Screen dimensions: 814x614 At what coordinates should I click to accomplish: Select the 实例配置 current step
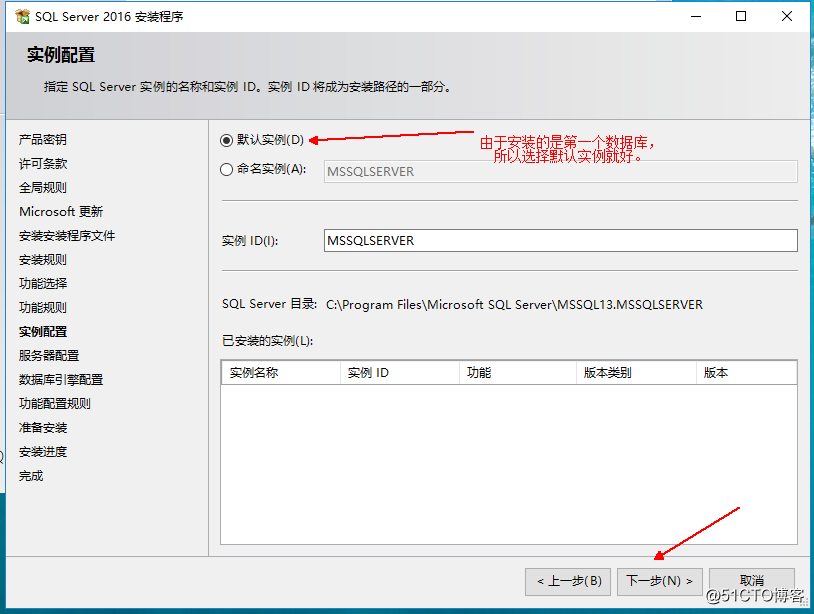[x=43, y=332]
